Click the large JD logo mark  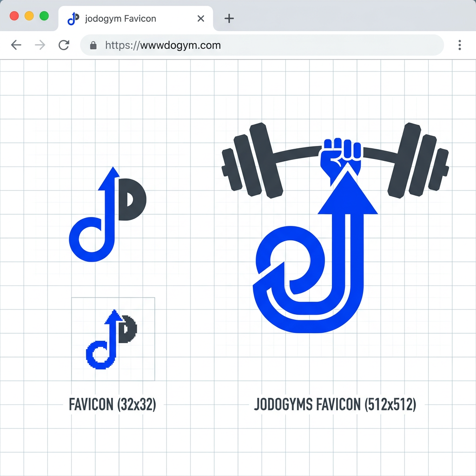coord(108,214)
